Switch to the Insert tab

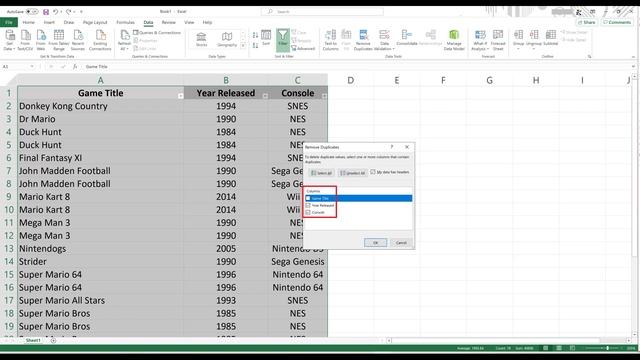point(49,22)
